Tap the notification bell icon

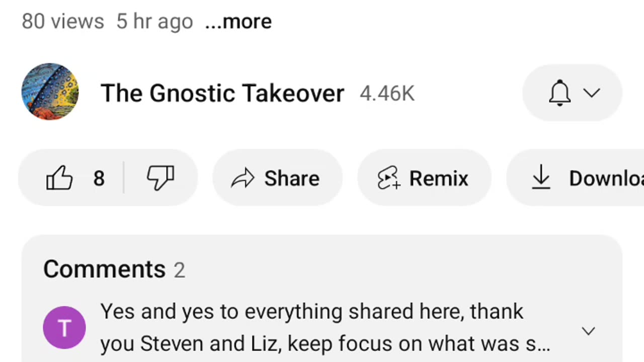coord(559,93)
